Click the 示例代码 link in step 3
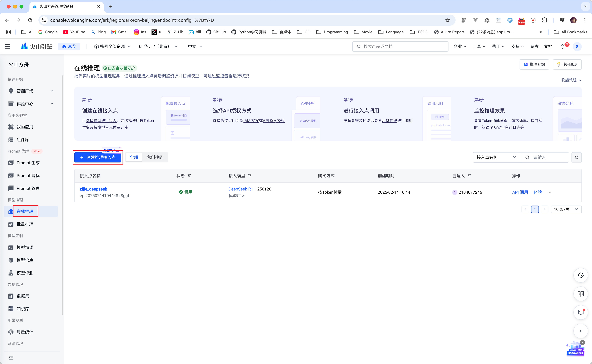Image resolution: width=592 pixels, height=364 pixels. pyautogui.click(x=389, y=121)
